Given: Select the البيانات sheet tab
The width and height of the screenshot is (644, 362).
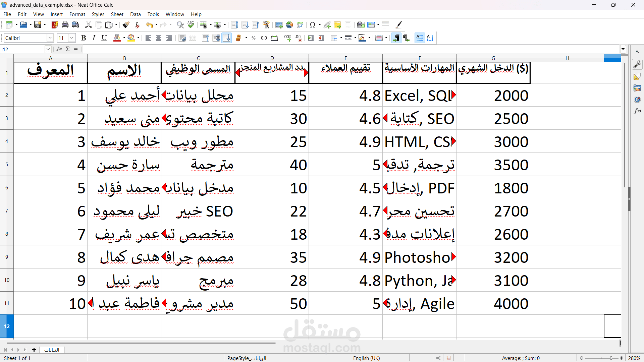Looking at the screenshot, I should (x=52, y=350).
